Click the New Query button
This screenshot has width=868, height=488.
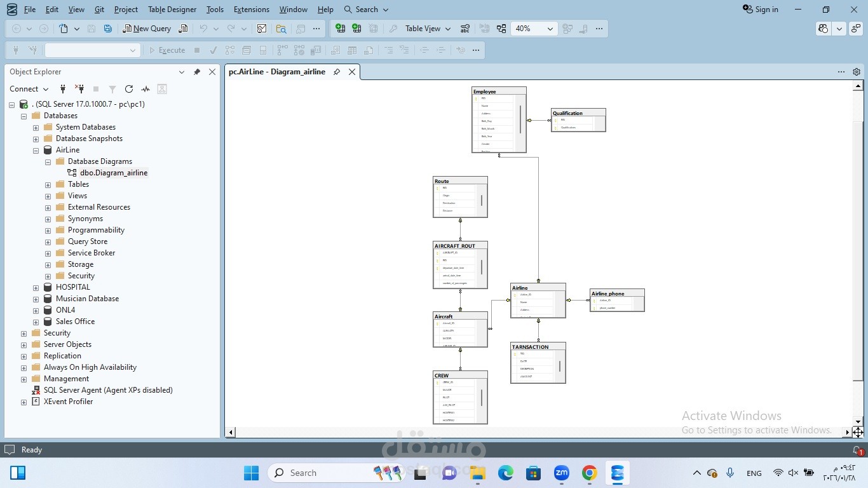(147, 29)
